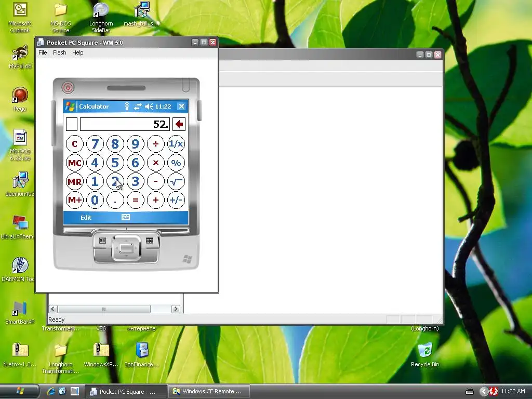This screenshot has width=532, height=399.
Task: Click the Pocket PC Square taskbar button
Action: [x=126, y=391]
